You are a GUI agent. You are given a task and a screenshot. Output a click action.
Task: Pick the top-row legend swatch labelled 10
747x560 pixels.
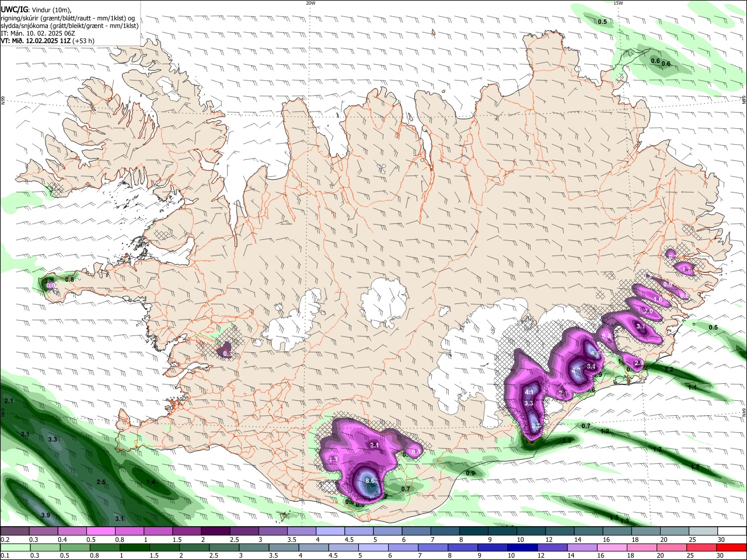click(530, 531)
